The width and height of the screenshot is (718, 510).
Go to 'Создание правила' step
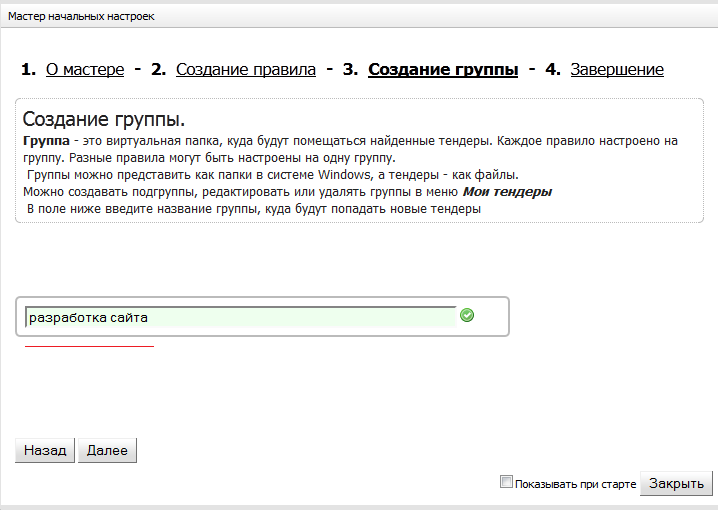click(246, 70)
